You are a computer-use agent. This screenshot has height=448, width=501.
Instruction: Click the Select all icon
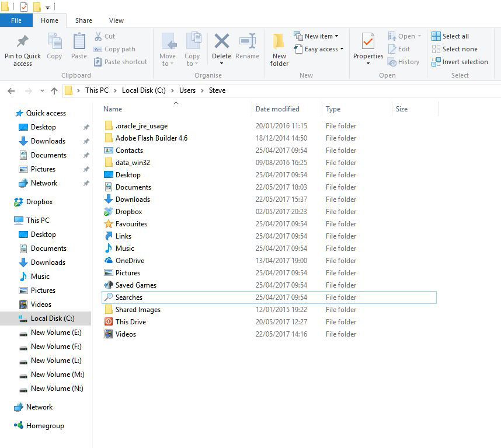pos(436,36)
